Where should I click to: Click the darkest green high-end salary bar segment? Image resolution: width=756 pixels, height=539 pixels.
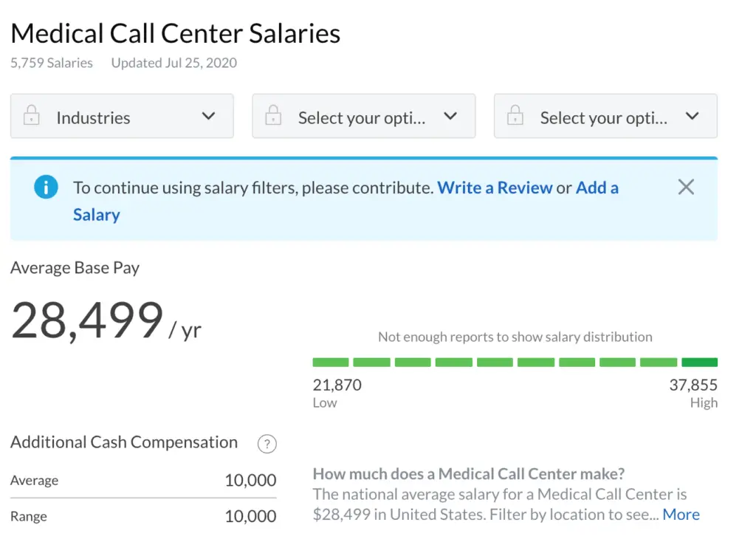coord(700,362)
